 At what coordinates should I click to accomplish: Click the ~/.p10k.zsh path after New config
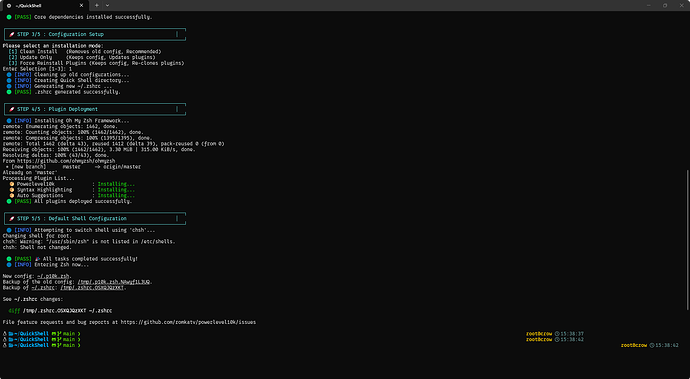pos(54,276)
